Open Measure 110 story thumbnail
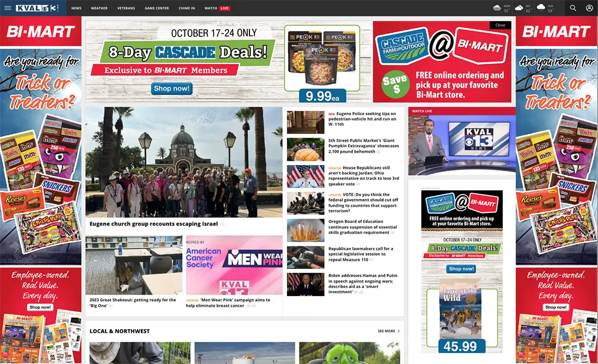This screenshot has height=364, width=598. pos(306,258)
